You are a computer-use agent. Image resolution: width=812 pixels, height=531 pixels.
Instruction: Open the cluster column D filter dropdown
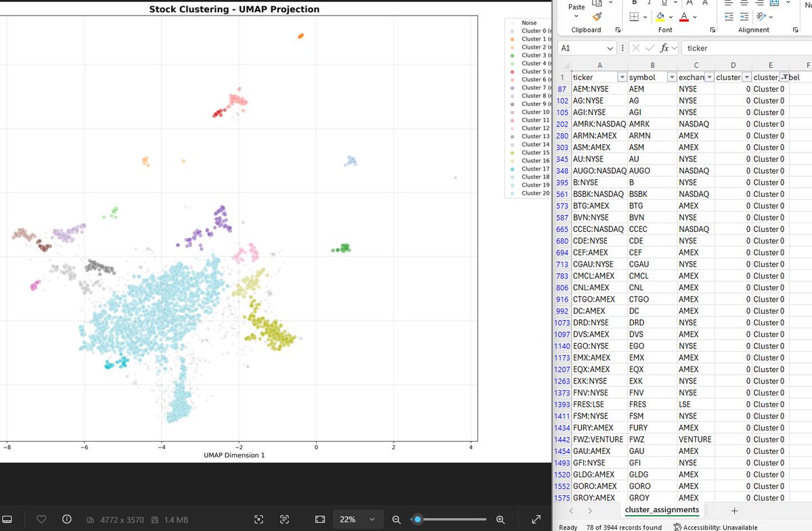click(x=746, y=77)
